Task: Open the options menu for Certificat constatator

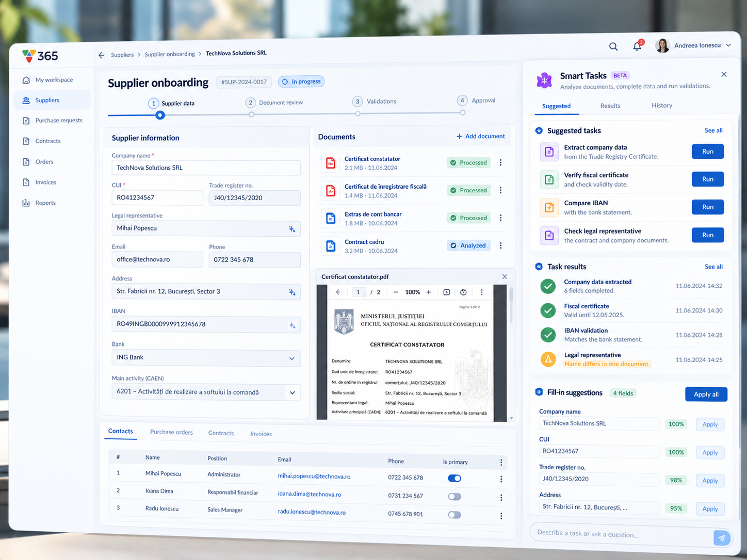Action: (x=500, y=162)
